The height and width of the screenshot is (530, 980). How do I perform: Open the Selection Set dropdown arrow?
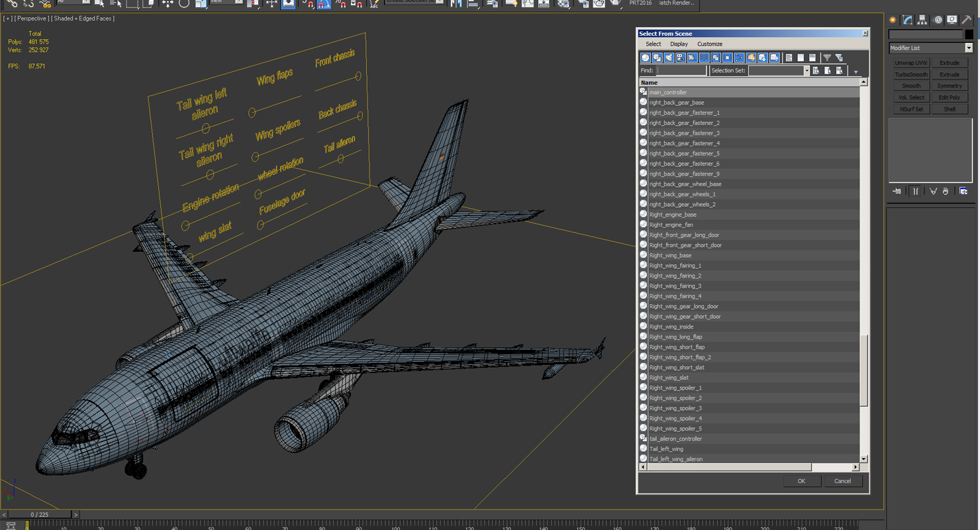coord(807,70)
